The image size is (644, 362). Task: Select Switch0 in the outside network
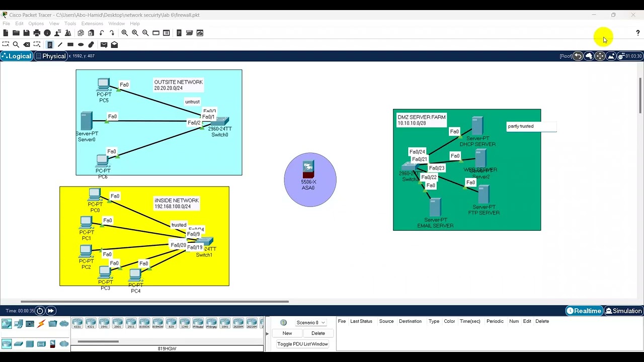[x=220, y=122]
